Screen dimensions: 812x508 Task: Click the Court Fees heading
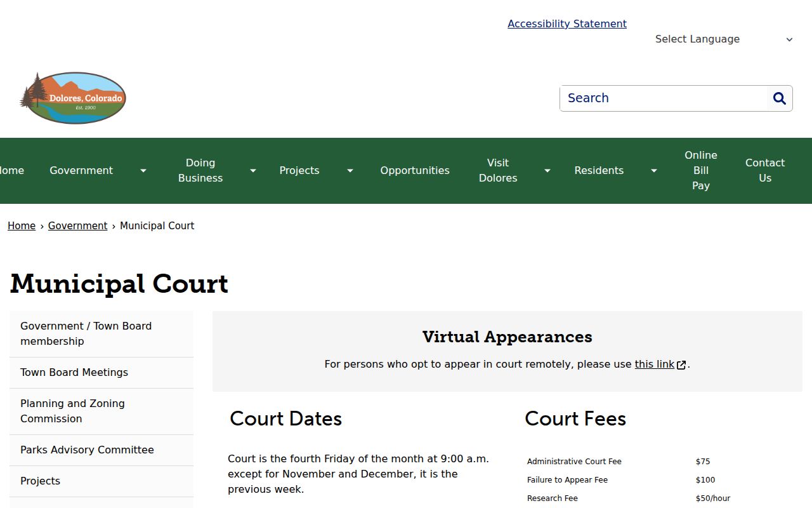[575, 419]
